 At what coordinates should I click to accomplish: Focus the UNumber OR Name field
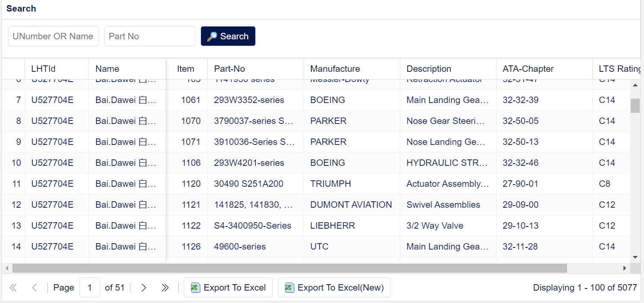(53, 36)
